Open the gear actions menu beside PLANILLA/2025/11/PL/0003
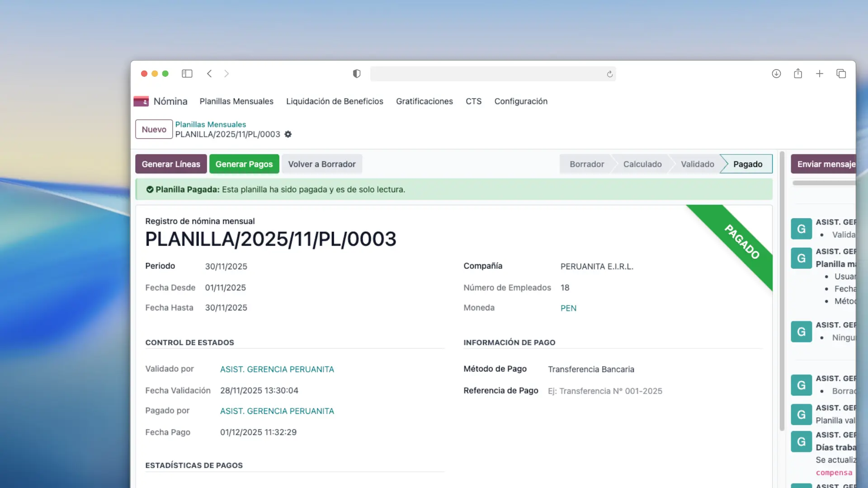 [288, 134]
